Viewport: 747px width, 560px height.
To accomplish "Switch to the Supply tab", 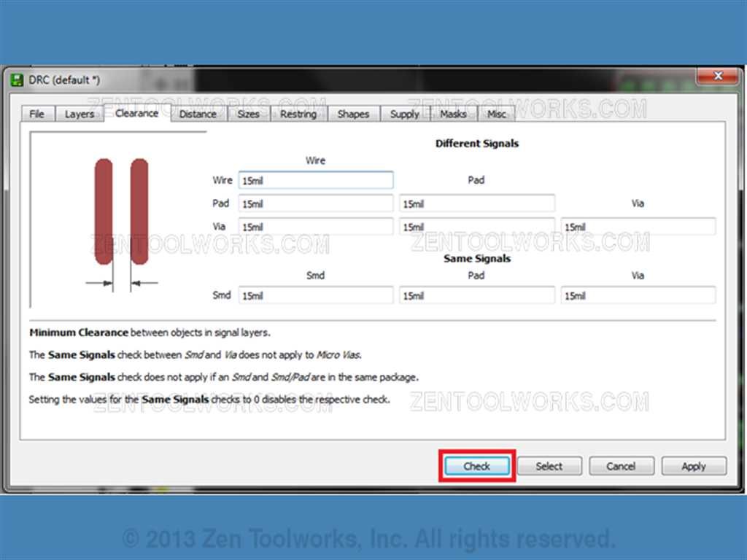I will [x=404, y=114].
